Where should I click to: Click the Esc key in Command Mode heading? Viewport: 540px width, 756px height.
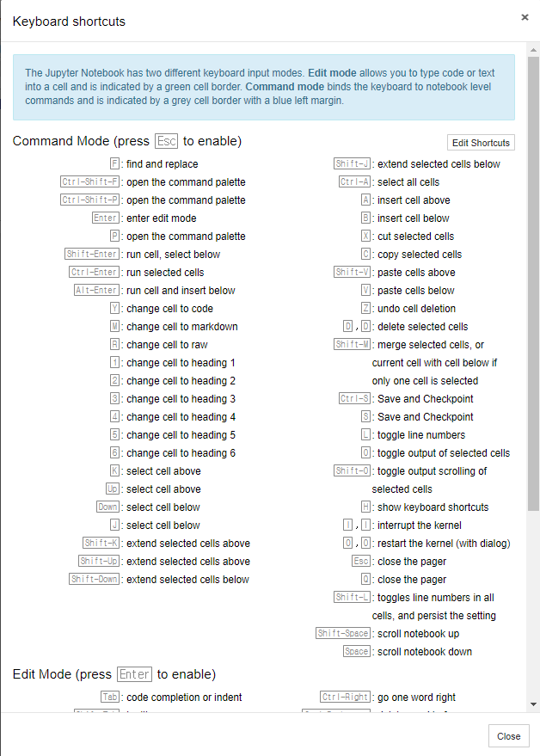[166, 141]
